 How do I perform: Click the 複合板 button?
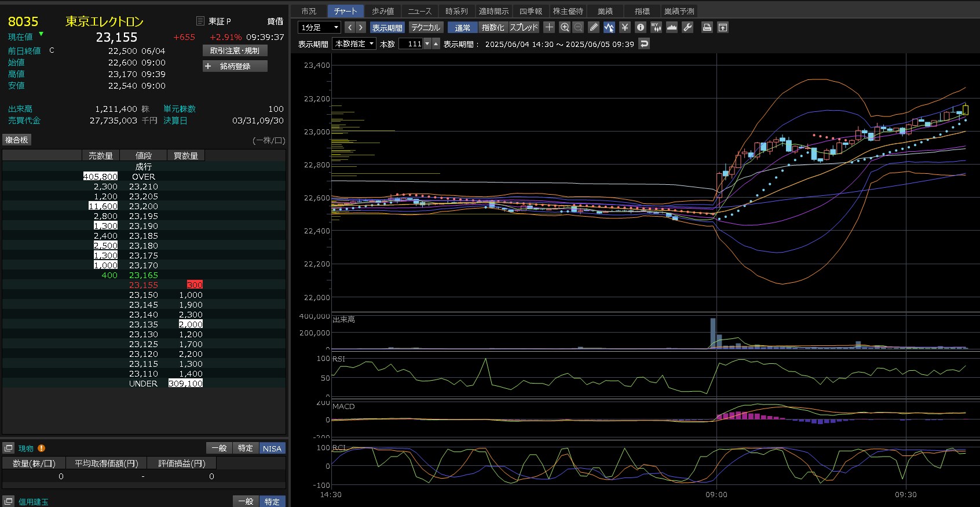(x=17, y=140)
